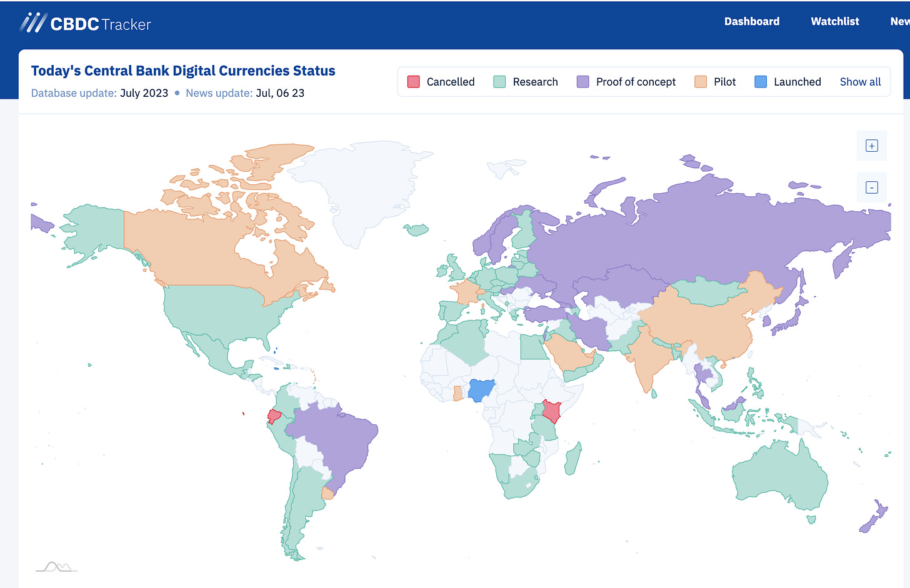
Task: Click the red Cancelled color swatch
Action: [x=414, y=82]
